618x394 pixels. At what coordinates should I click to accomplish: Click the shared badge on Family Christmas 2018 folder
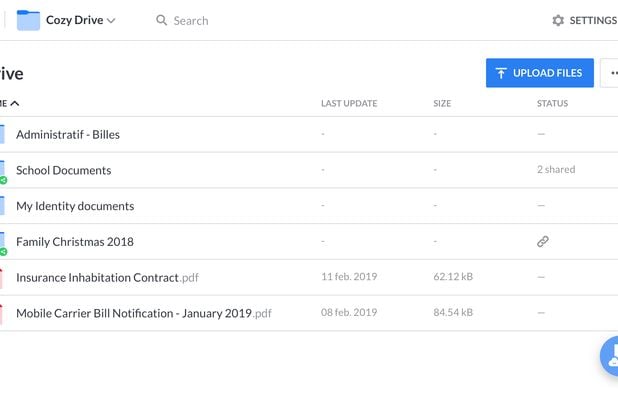(x=4, y=252)
